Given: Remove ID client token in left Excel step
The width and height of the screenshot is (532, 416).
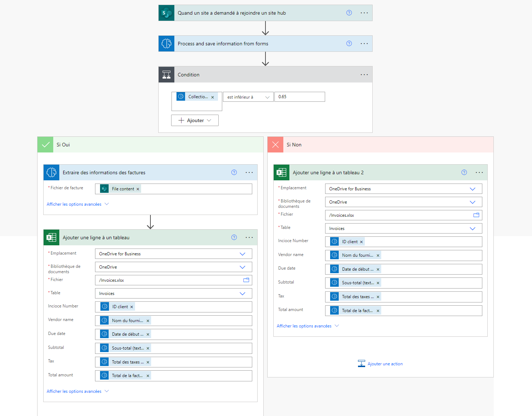Looking at the screenshot, I should (132, 307).
